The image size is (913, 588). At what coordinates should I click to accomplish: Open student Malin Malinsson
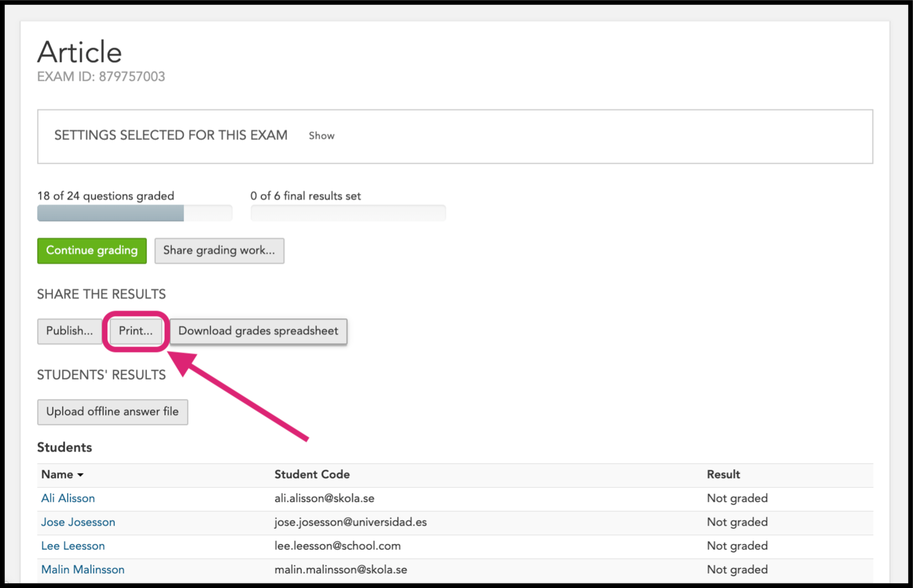tap(83, 570)
